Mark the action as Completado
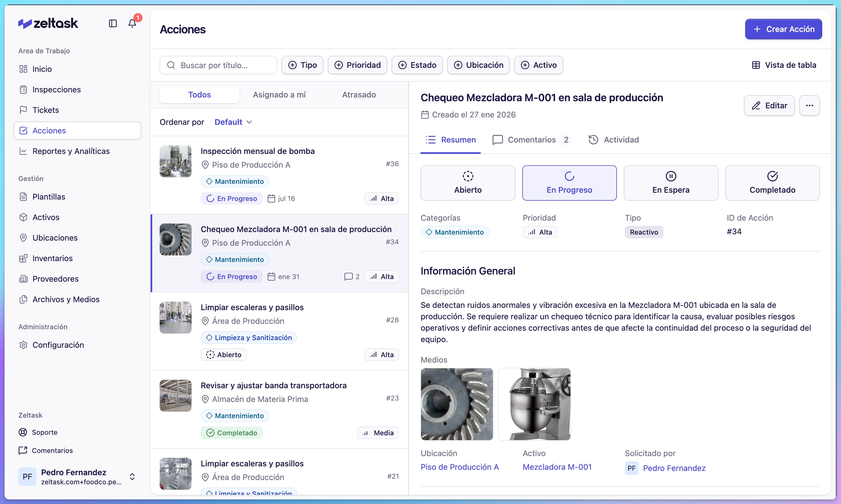The width and height of the screenshot is (841, 504). coord(772,183)
